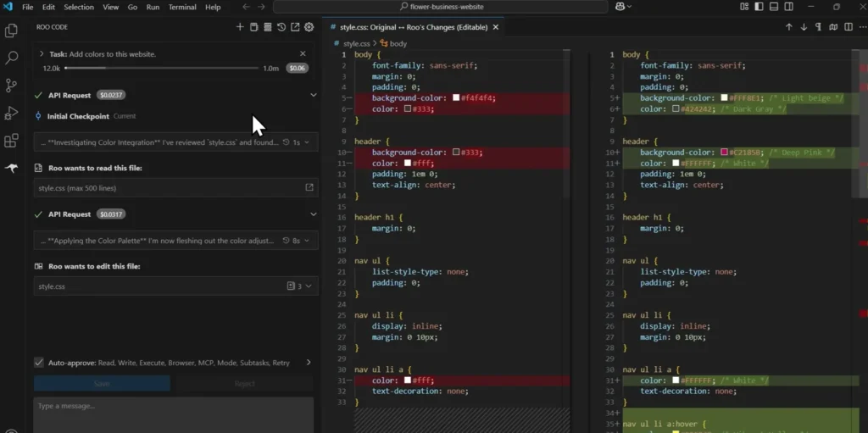This screenshot has height=433, width=868.
Task: Navigate forward with the arrow
Action: click(x=261, y=7)
